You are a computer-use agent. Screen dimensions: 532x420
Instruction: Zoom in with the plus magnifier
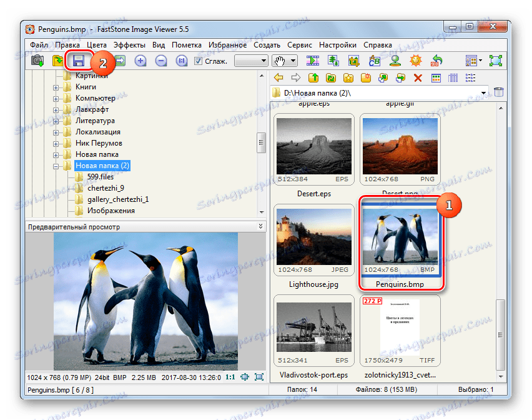140,61
